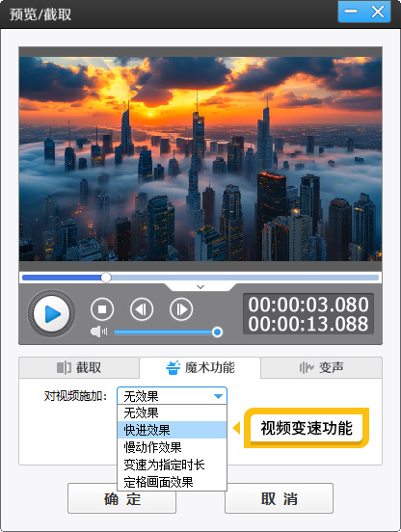Play the video preview

coord(51,314)
